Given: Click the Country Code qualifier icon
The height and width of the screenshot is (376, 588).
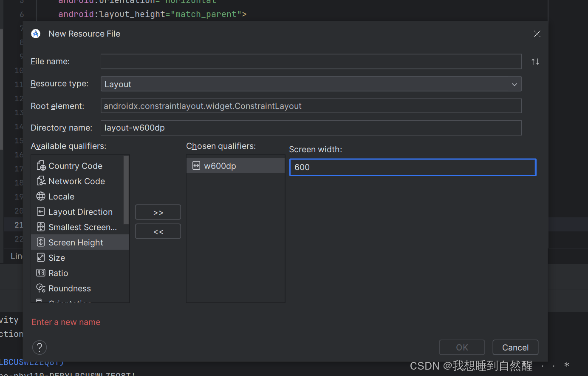Looking at the screenshot, I should pyautogui.click(x=41, y=165).
